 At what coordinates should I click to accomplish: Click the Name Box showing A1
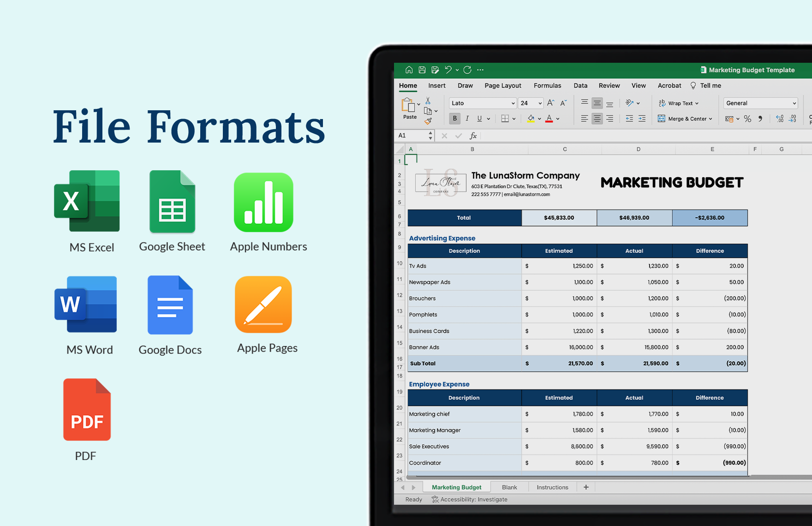tap(412, 136)
